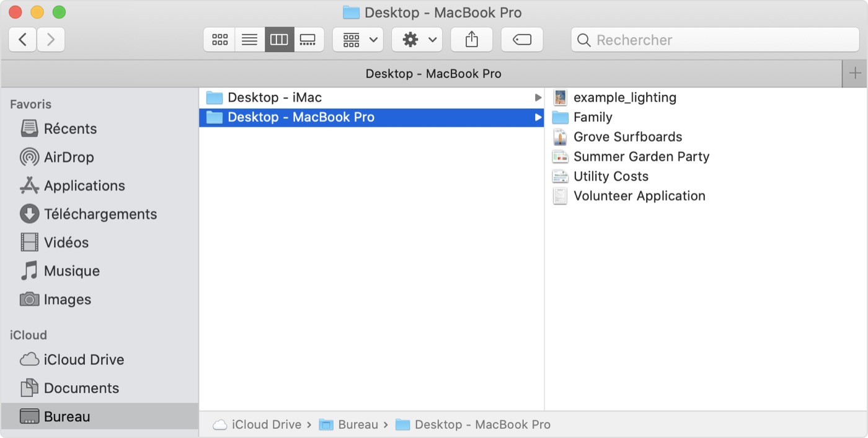Click the Volunteer Application document icon
Viewport: 868px width, 438px height.
coord(560,196)
